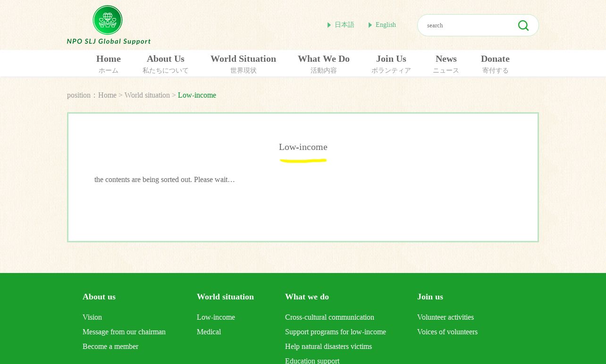The height and width of the screenshot is (364, 606).
Task: Click the footer What we do heading
Action: click(307, 297)
